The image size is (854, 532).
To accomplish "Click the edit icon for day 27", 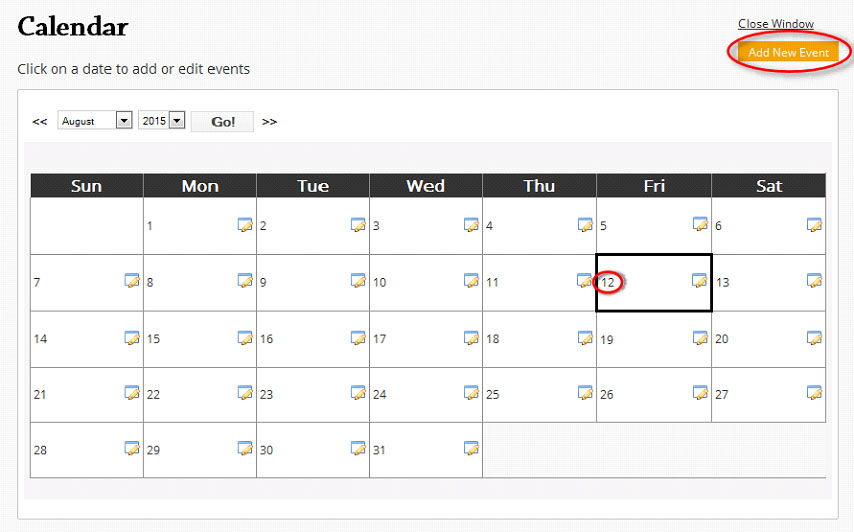I will pos(814,392).
